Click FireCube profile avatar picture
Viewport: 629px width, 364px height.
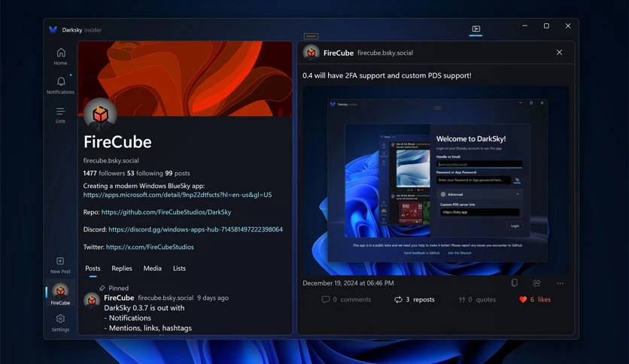[100, 114]
